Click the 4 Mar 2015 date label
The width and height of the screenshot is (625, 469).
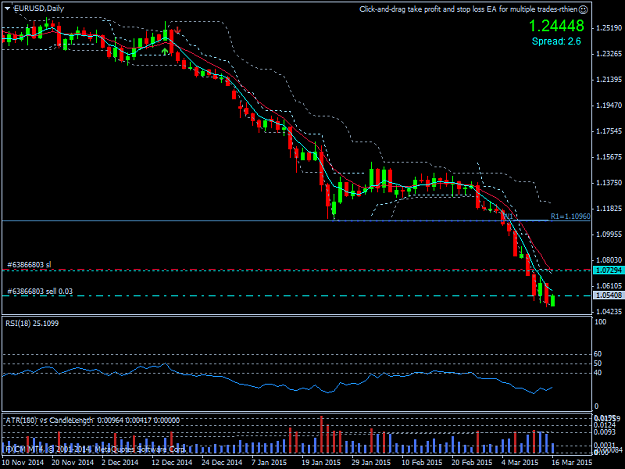click(520, 462)
